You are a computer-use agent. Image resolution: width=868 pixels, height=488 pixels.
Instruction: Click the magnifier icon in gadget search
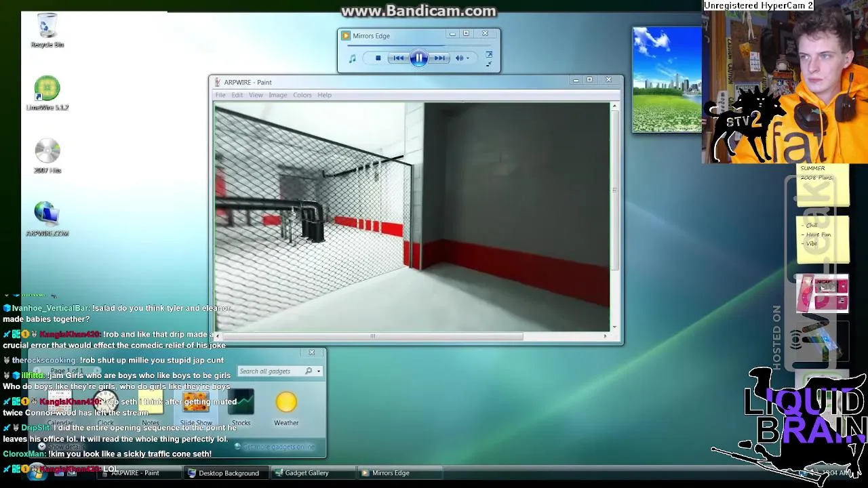click(309, 371)
